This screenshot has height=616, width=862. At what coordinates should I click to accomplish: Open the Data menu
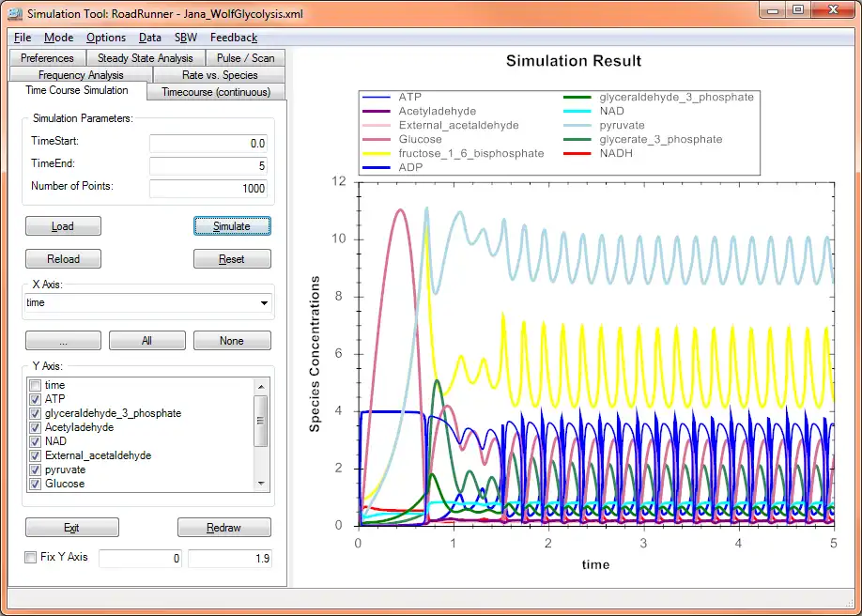150,38
